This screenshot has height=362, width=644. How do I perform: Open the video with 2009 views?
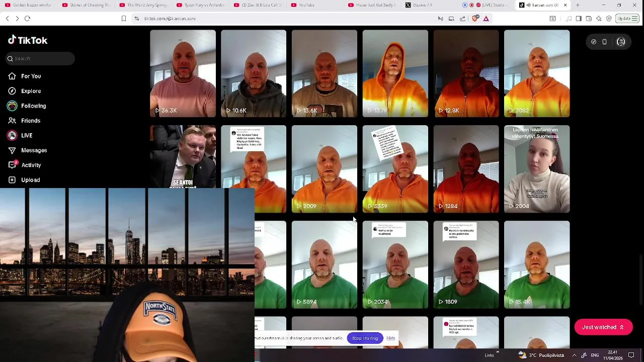click(x=325, y=169)
